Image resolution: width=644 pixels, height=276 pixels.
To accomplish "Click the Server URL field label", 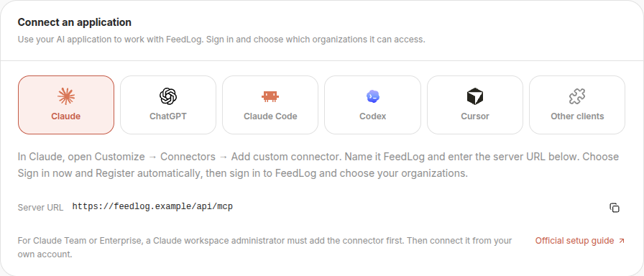I will (40, 208).
